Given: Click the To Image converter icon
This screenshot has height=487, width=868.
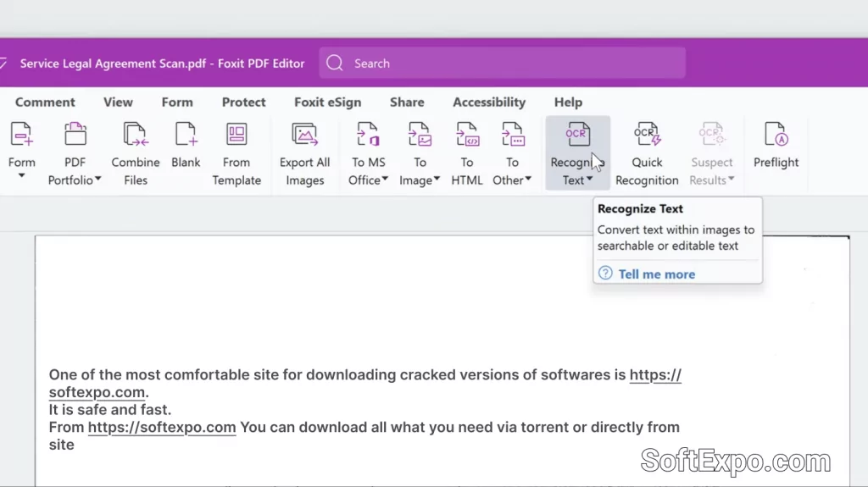Looking at the screenshot, I should 420,135.
